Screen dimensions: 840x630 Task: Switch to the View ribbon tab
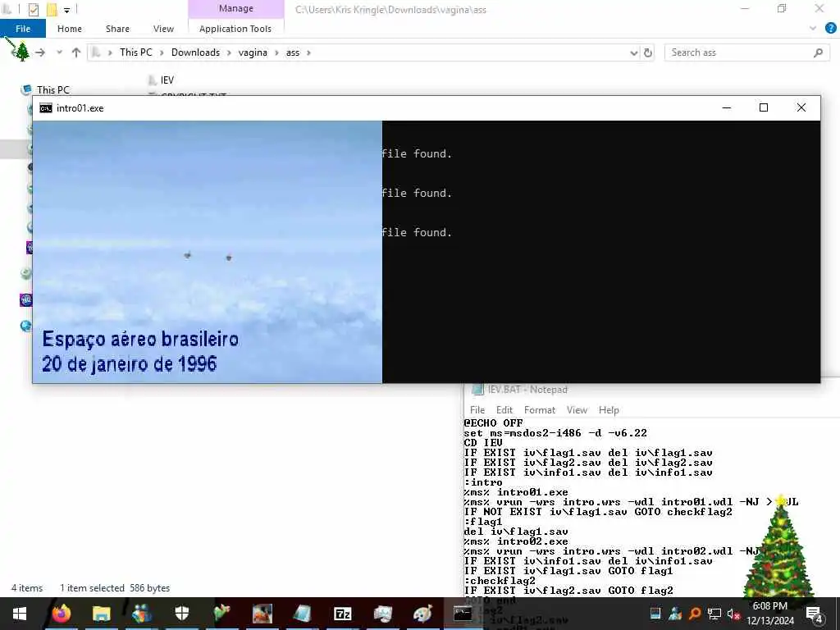point(163,29)
